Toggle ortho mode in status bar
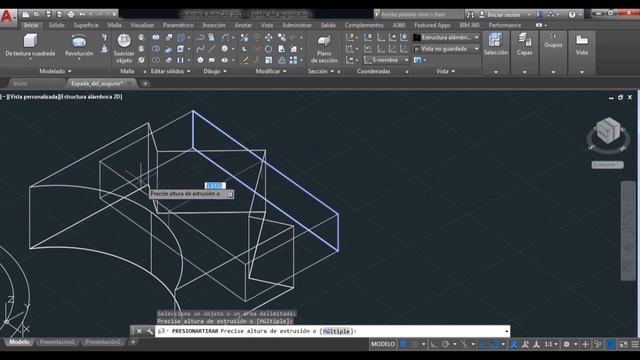The width and height of the screenshot is (640, 360). point(434,344)
